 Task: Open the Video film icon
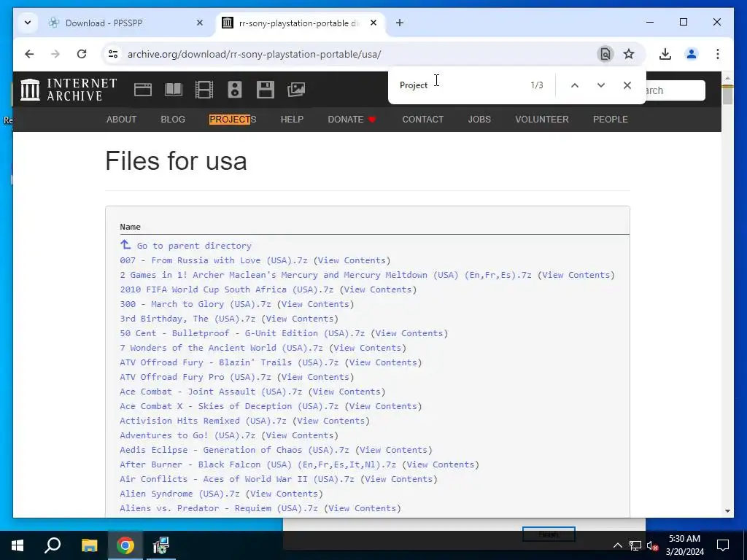click(204, 90)
